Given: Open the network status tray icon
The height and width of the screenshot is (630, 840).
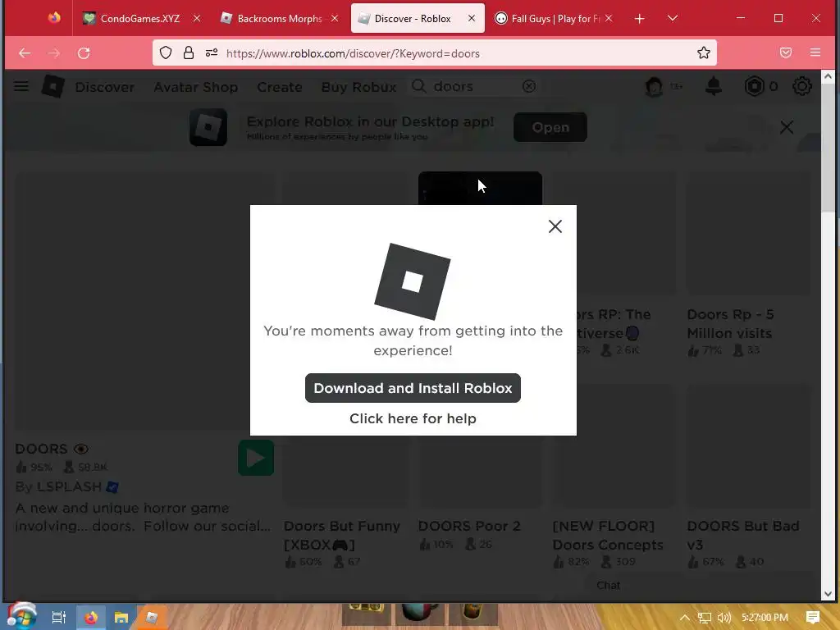Looking at the screenshot, I should pos(705,618).
